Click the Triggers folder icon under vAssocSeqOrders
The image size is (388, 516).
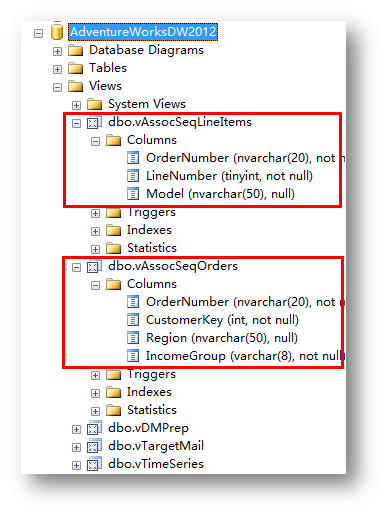[x=113, y=375]
